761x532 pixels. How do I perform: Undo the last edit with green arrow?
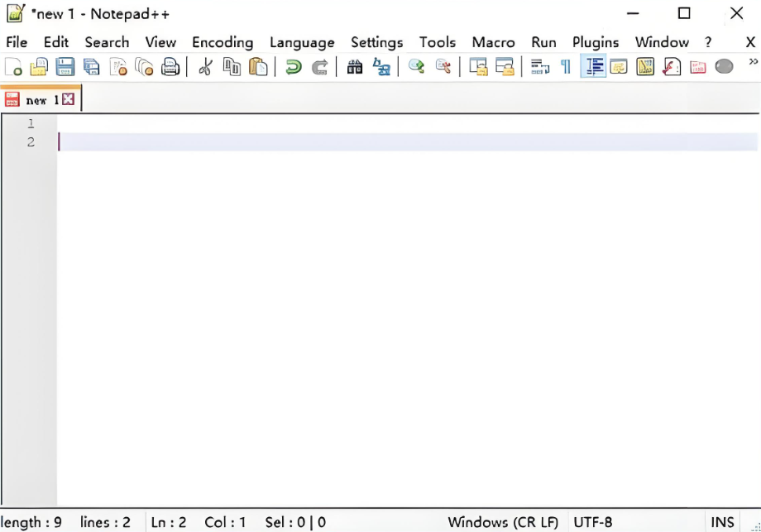pos(294,67)
